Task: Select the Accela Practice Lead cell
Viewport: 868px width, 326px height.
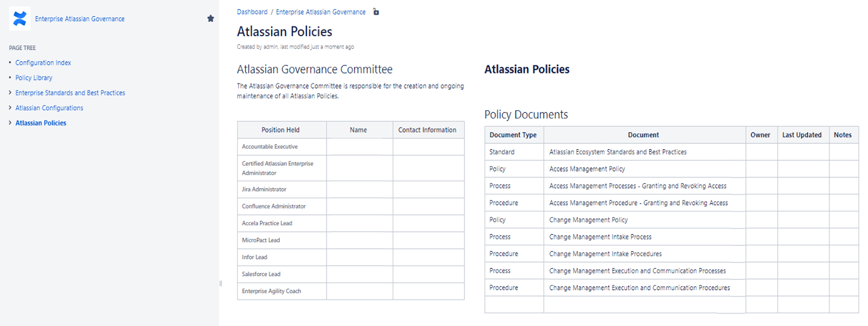Action: tap(282, 223)
